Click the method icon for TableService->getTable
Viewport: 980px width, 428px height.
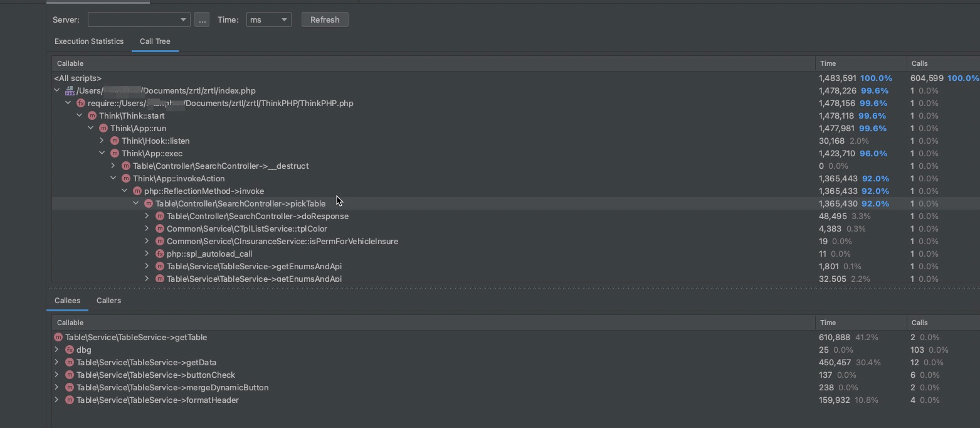click(58, 338)
